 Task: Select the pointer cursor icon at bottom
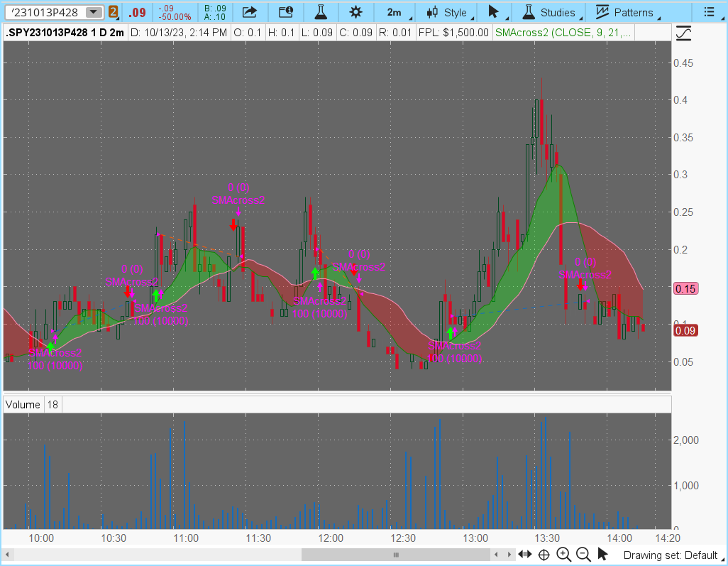[602, 554]
